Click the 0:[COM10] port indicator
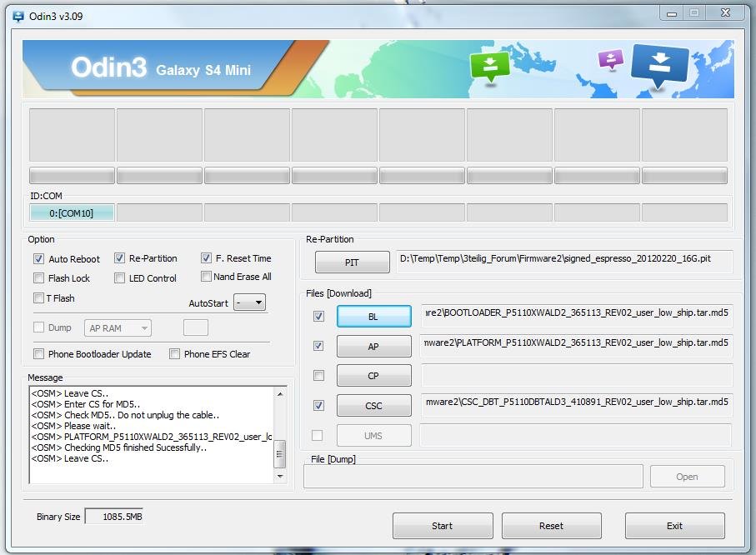Viewport: 756px width, 555px height. click(x=72, y=212)
